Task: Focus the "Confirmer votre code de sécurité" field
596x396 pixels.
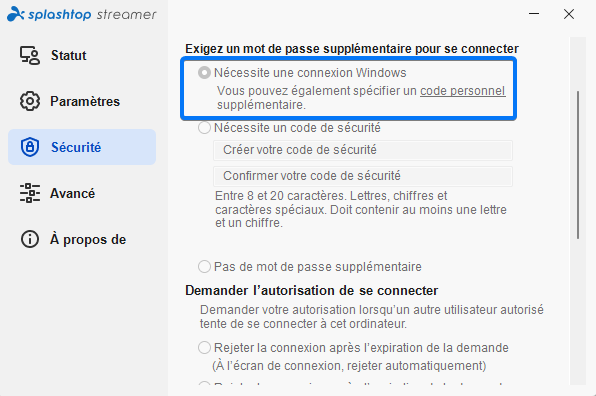Action: point(363,176)
